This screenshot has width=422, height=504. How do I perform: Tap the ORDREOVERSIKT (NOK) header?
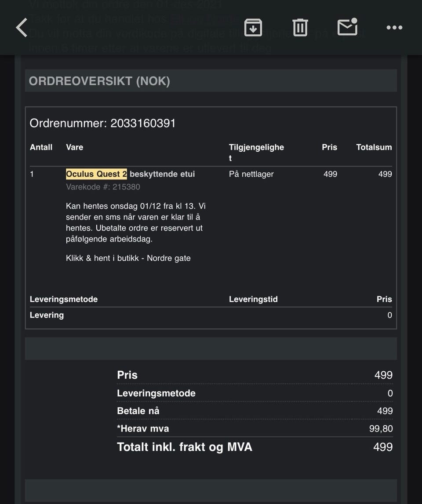[99, 81]
